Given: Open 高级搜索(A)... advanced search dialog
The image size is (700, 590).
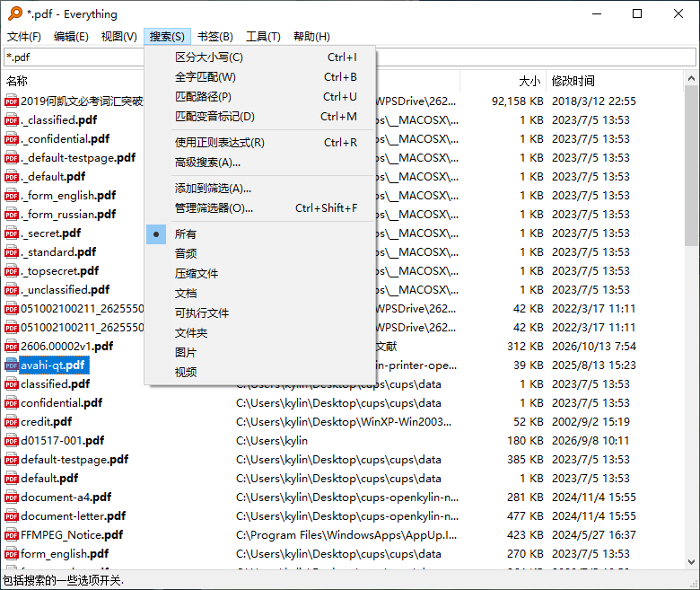Looking at the screenshot, I should tap(260, 163).
